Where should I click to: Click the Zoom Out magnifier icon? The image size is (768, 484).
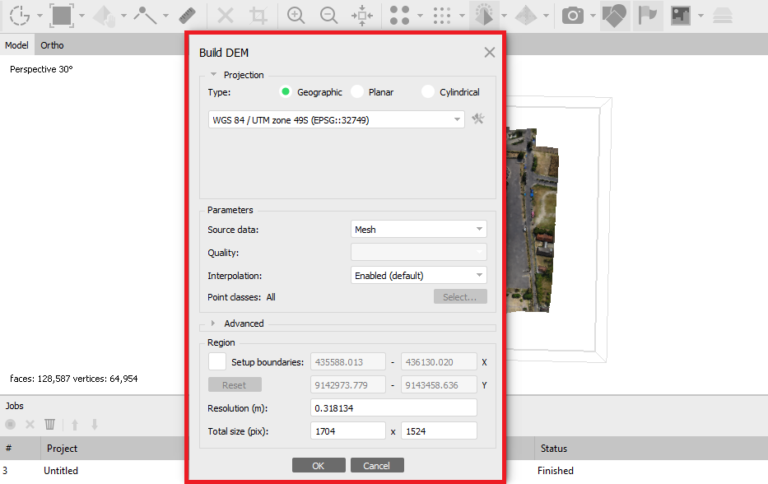point(328,16)
